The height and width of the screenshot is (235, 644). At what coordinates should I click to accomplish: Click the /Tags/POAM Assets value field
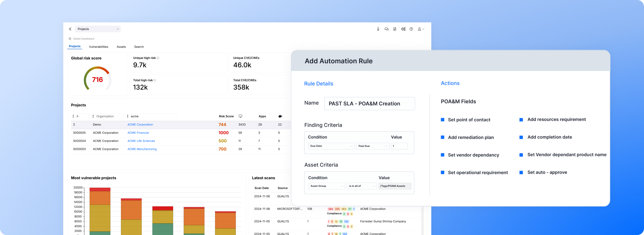(395, 186)
